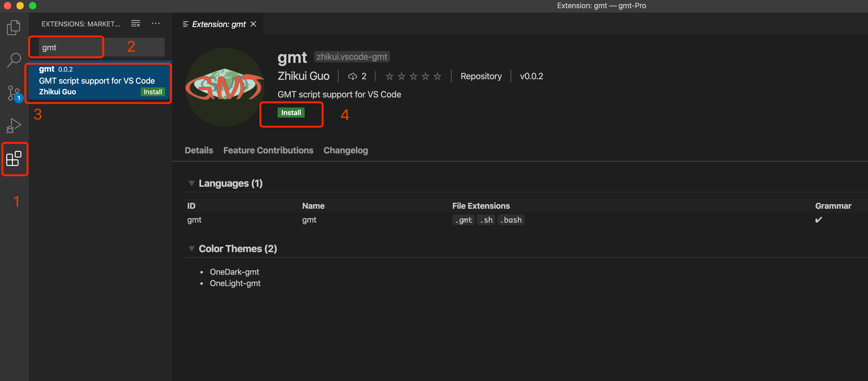Rate the extension using the stars
The image size is (868, 381).
coord(413,76)
